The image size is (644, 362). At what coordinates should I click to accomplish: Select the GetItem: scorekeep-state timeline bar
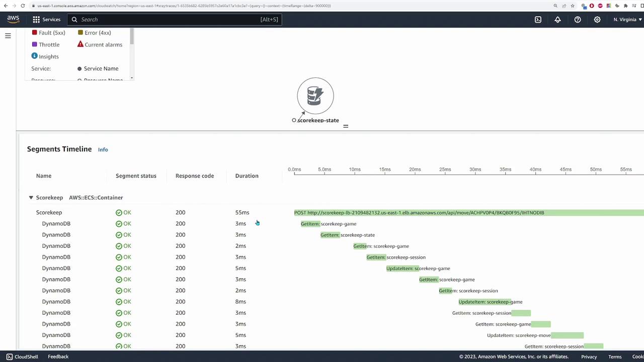[330, 235]
